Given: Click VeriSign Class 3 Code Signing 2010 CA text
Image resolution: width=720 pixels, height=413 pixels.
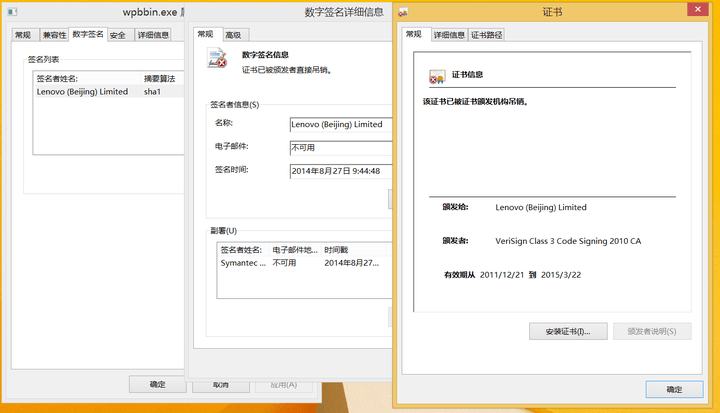Looking at the screenshot, I should click(x=568, y=241).
